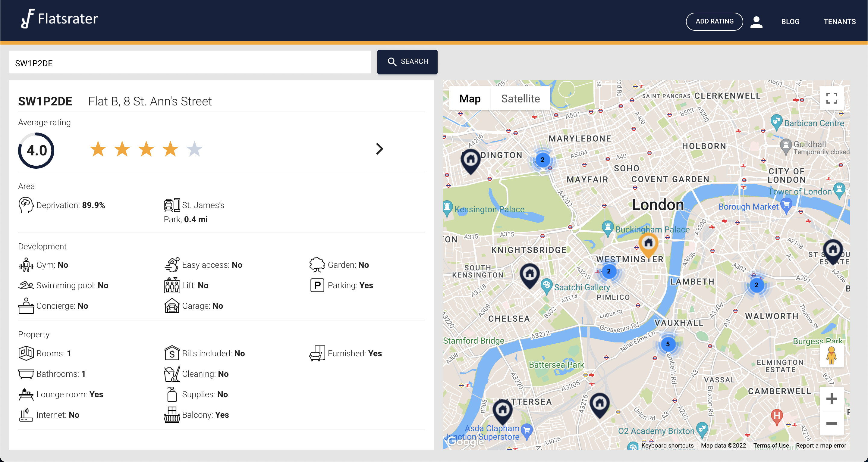Click the Buckingham Palace map label
This screenshot has height=462, width=868.
[x=652, y=229]
